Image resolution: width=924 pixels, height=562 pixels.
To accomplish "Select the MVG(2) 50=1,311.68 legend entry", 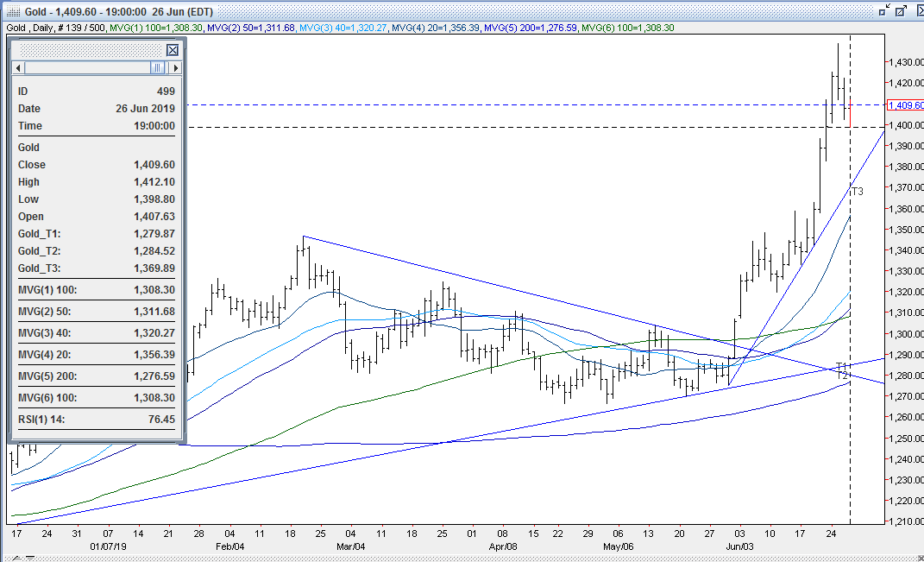I will [x=252, y=28].
